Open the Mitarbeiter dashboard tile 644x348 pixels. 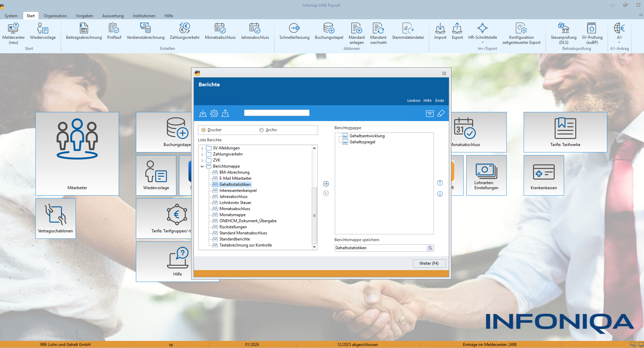pyautogui.click(x=77, y=154)
